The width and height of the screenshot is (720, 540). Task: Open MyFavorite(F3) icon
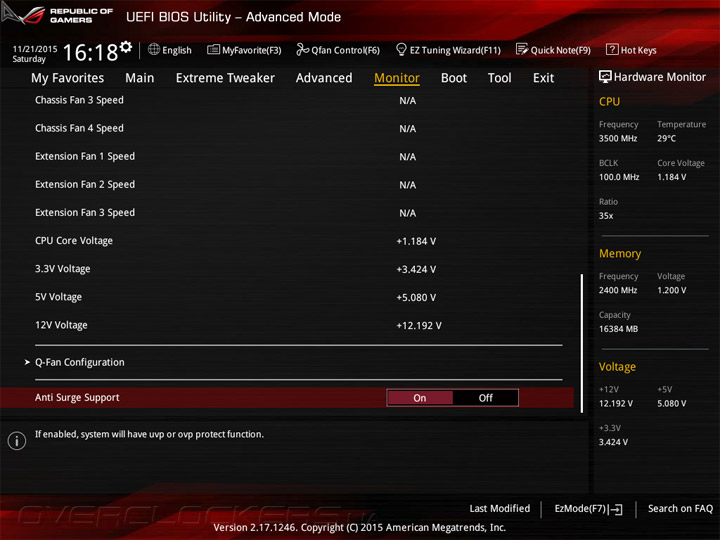point(213,49)
